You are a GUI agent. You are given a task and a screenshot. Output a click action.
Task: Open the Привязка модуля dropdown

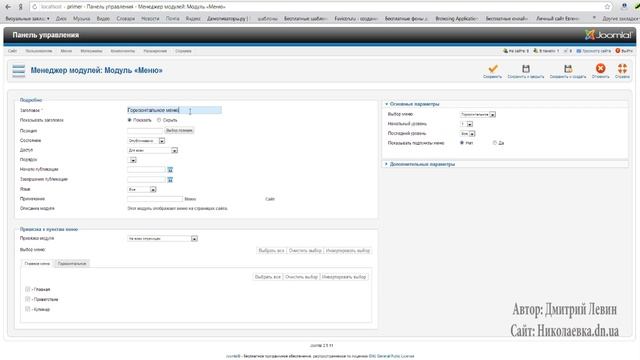(x=162, y=238)
